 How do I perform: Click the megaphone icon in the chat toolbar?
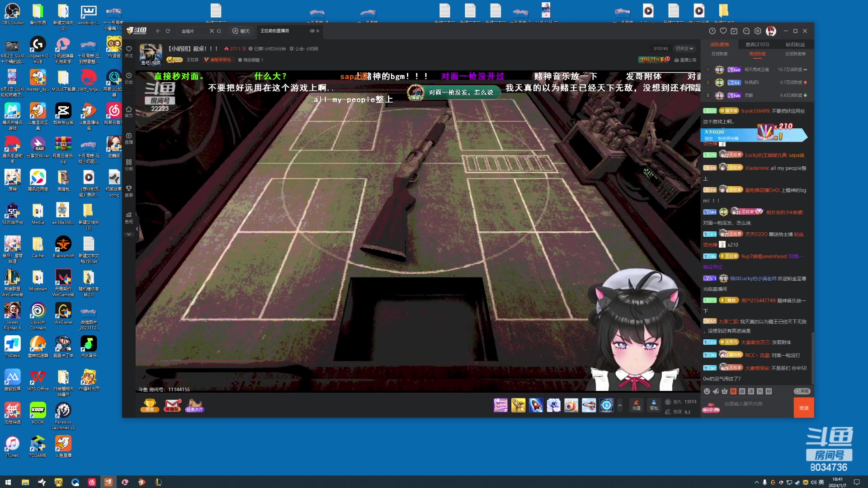(716, 391)
